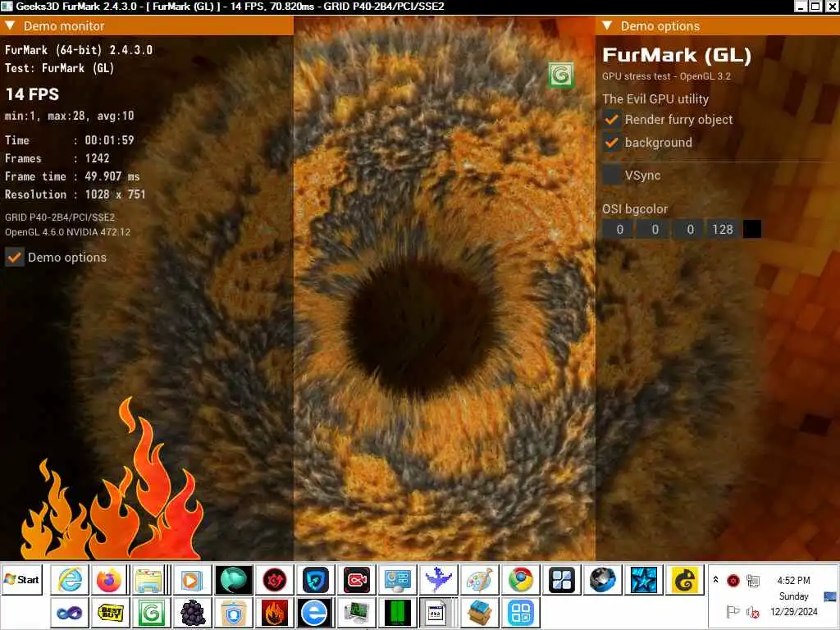840x630 pixels.
Task: Launch Paint palette icon in taskbar
Action: [480, 580]
